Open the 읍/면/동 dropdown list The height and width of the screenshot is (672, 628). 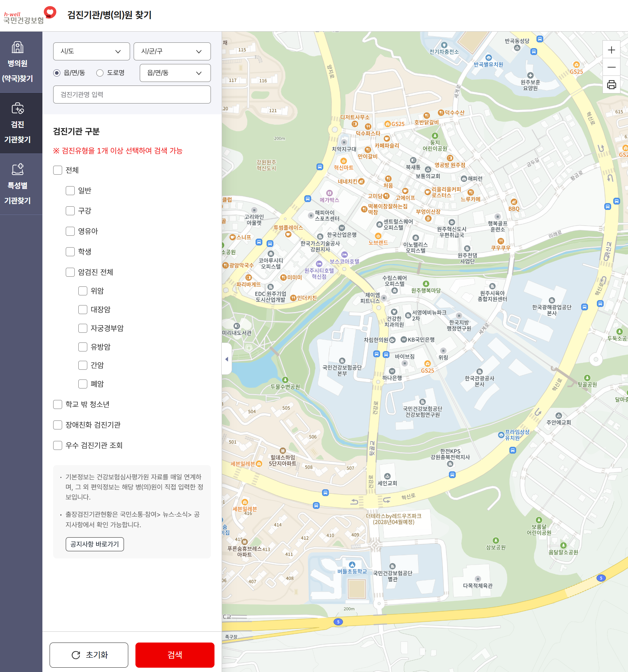pos(175,73)
